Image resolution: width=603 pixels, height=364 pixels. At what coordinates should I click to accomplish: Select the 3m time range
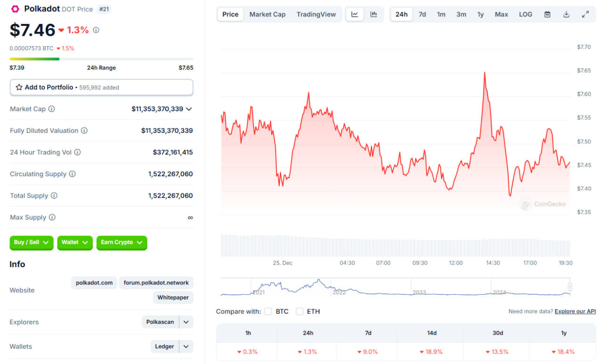pos(461,14)
